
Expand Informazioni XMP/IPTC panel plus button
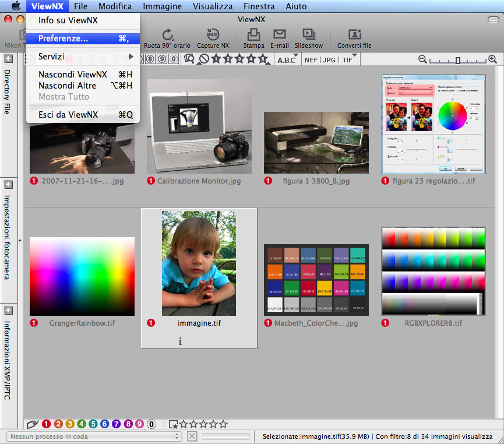pos(8,310)
